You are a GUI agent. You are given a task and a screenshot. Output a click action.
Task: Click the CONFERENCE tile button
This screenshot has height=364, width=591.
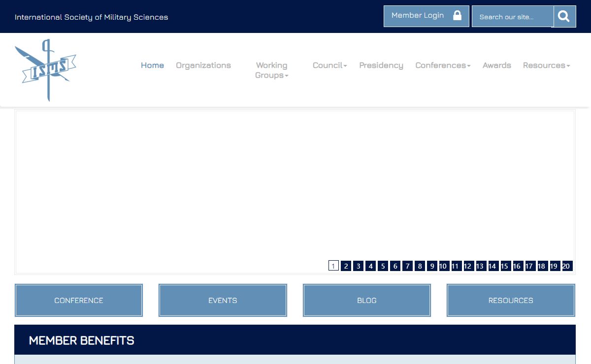coord(79,300)
